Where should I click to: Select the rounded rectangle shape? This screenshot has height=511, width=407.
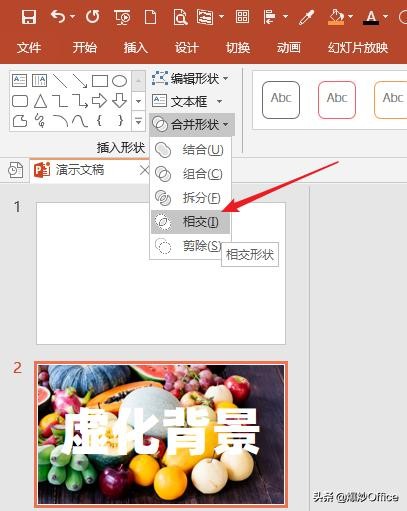tap(20, 101)
